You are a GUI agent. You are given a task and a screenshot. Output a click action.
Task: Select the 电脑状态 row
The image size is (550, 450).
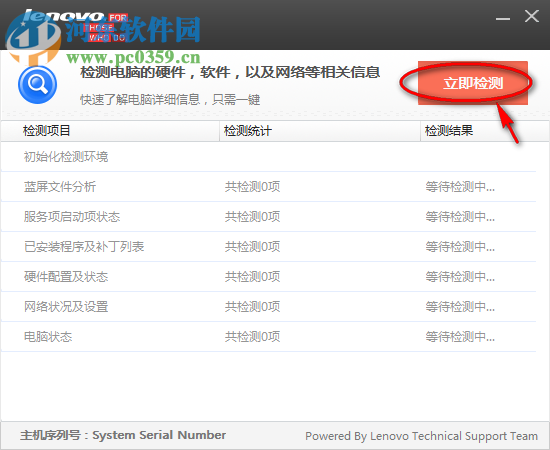pos(269,337)
